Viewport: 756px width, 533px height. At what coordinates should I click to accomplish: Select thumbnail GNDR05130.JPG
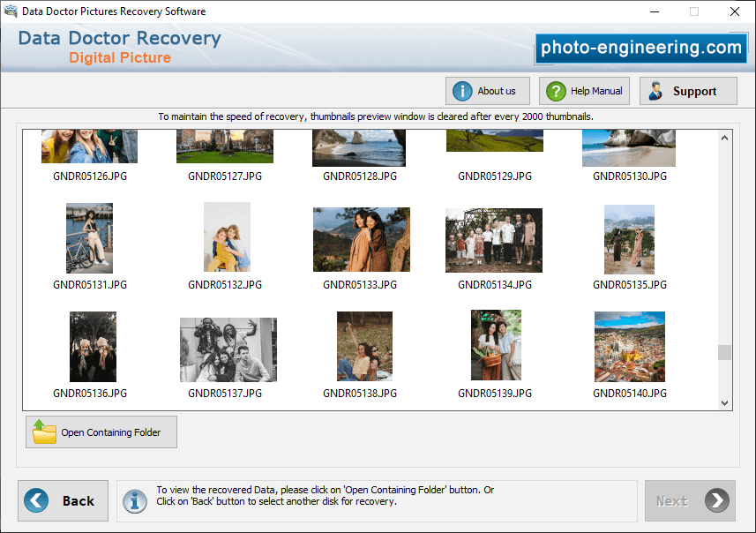(629, 148)
